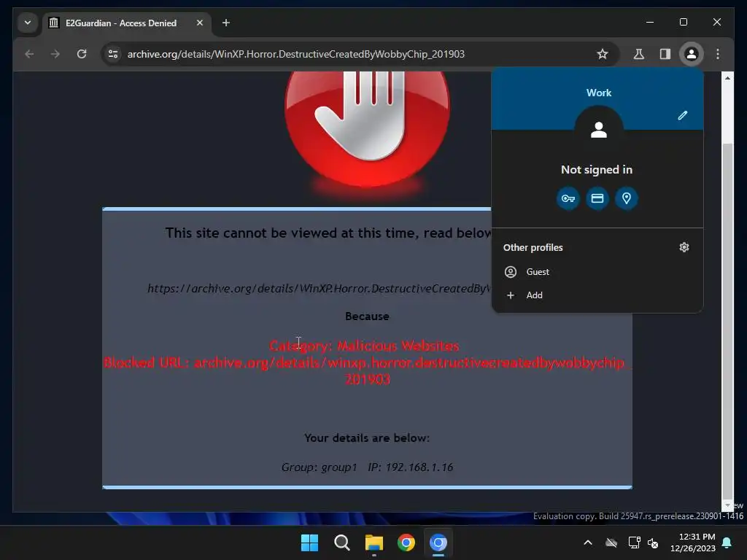Click the scrollbar up arrow
747x560 pixels.
click(x=727, y=77)
